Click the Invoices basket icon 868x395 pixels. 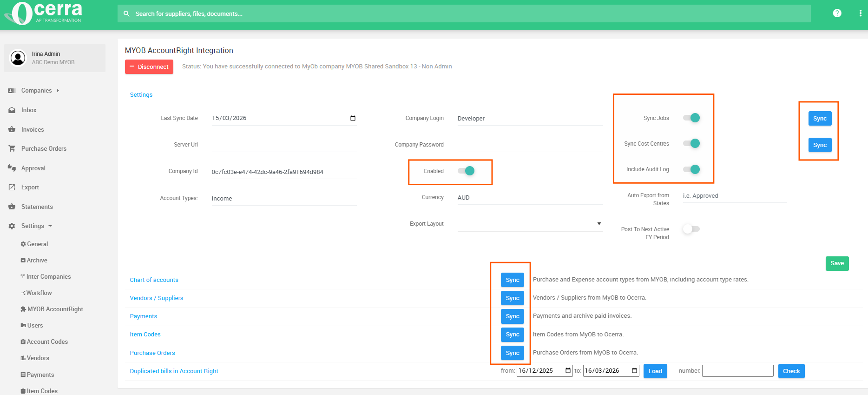click(x=12, y=129)
